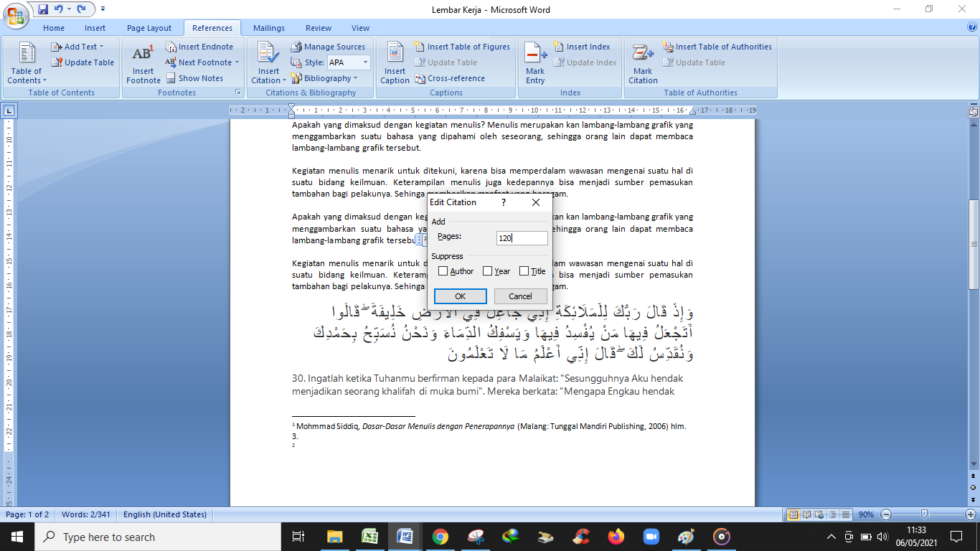Screen dimensions: 980x551
Task: Click the Insert Citation icon
Action: [268, 55]
